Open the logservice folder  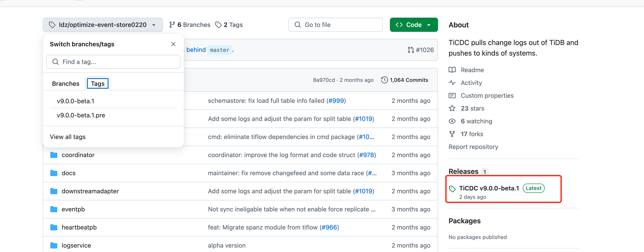pos(76,245)
